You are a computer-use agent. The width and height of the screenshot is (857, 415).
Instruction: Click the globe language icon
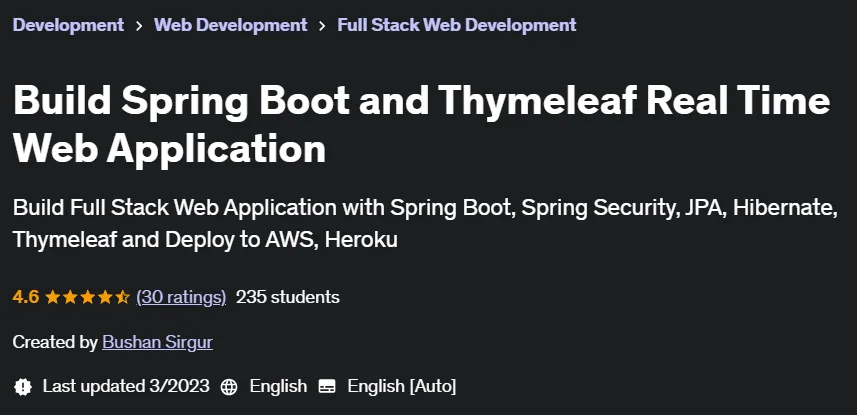pyautogui.click(x=229, y=387)
